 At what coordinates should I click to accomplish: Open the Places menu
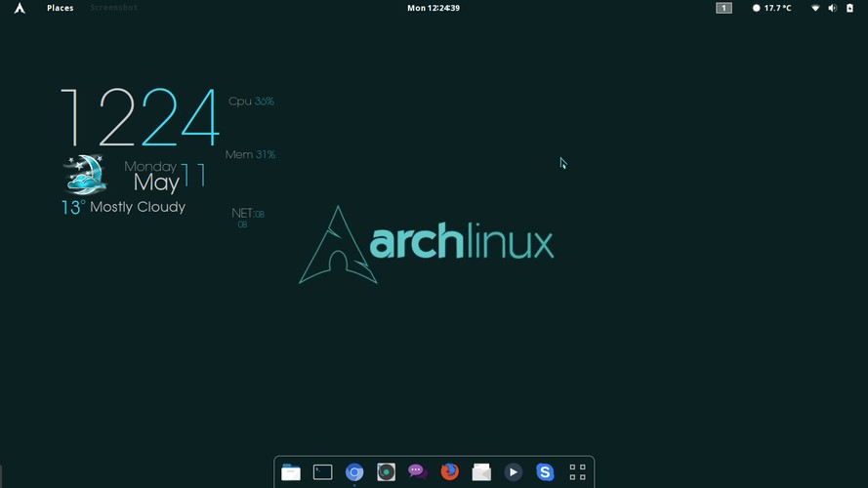61,8
